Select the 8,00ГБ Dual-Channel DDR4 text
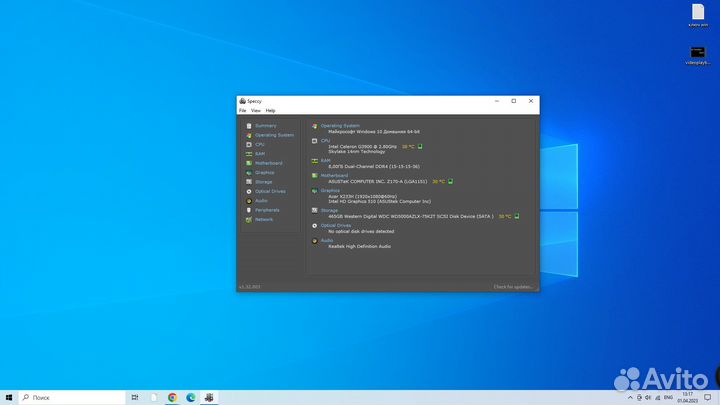 coord(374,167)
